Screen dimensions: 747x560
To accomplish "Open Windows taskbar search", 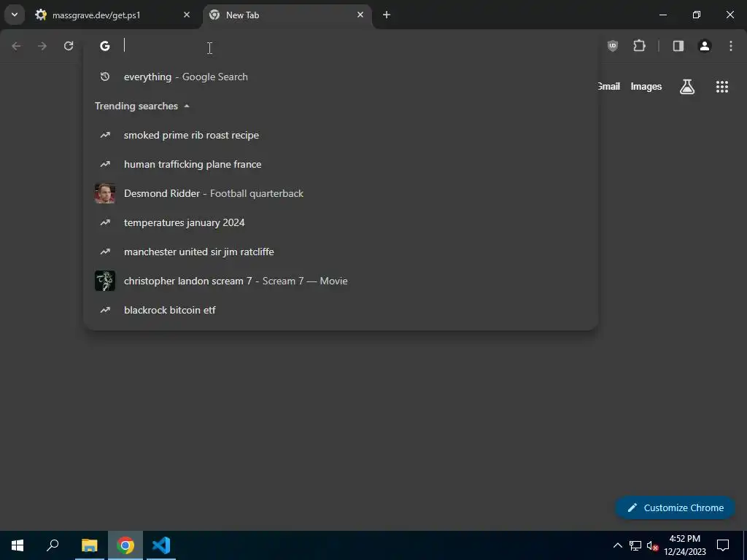I will click(x=53, y=545).
